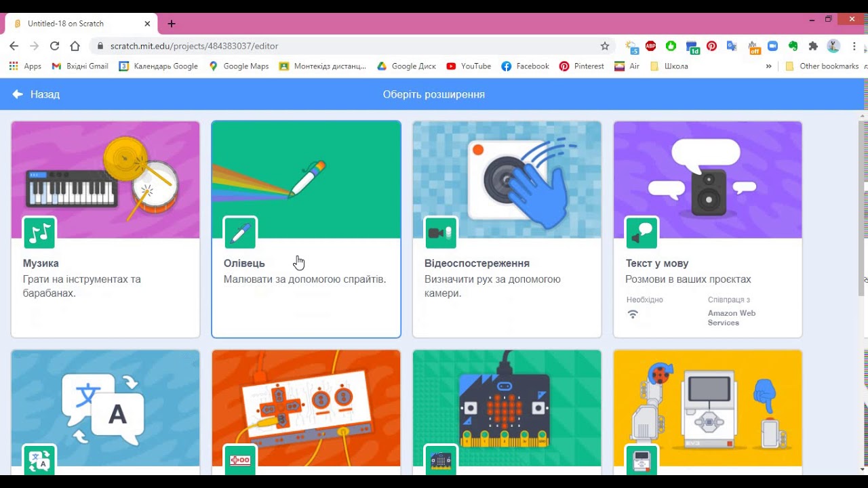Reload the Scratch editor page
Image resolution: width=868 pixels, height=488 pixels.
[x=55, y=46]
